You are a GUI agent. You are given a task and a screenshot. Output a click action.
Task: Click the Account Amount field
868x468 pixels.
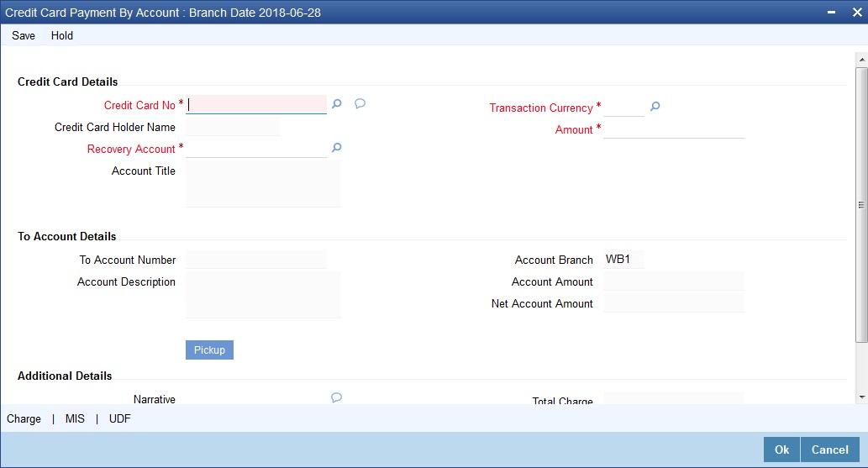674,281
